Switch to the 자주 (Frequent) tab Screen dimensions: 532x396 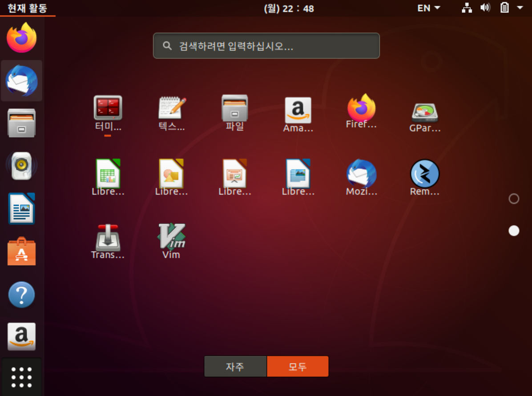tap(235, 367)
